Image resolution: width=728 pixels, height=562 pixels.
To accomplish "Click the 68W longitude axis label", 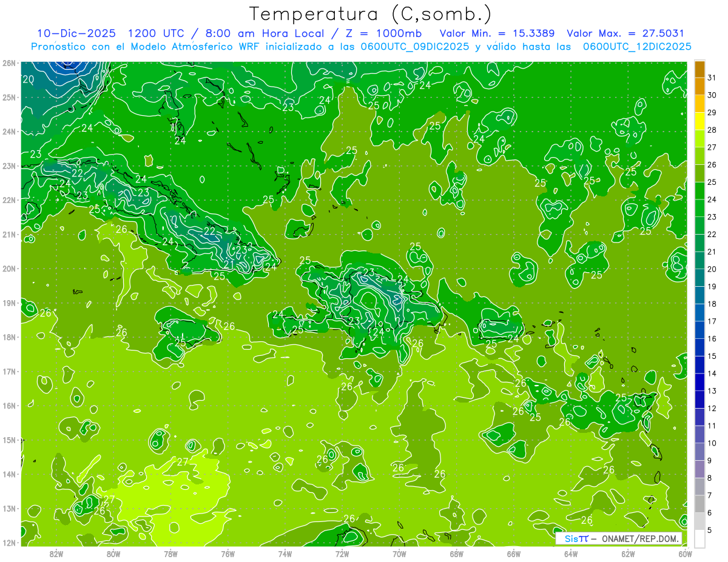I will pos(456,554).
